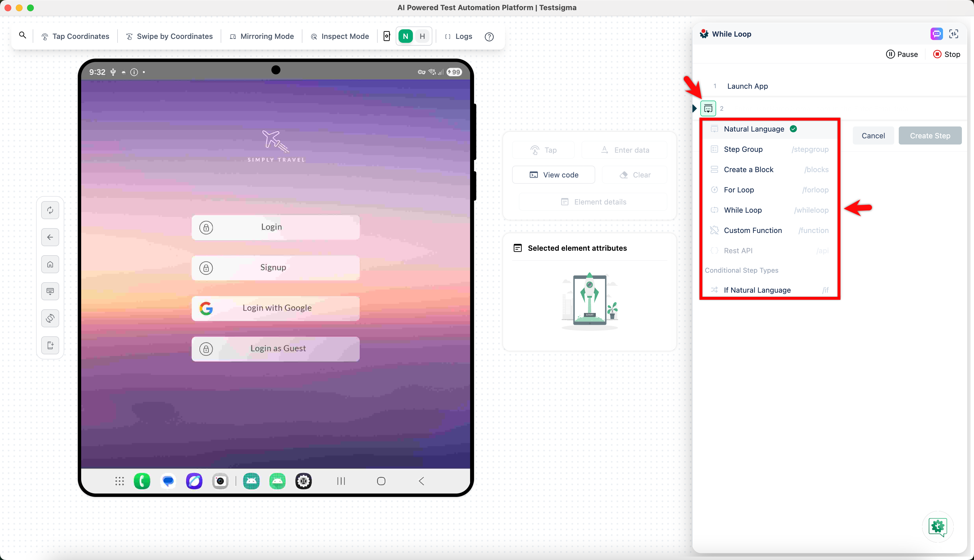Select While Loop from step types
This screenshot has width=974, height=560.
click(742, 210)
